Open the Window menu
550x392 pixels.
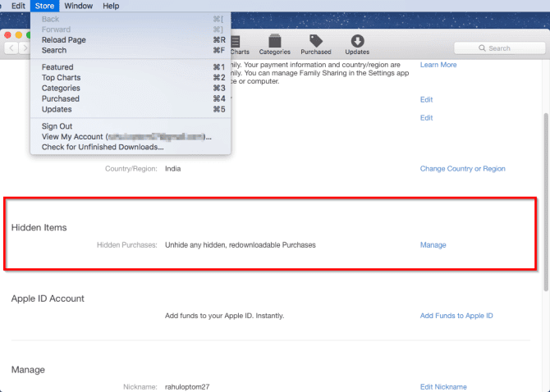(x=79, y=6)
